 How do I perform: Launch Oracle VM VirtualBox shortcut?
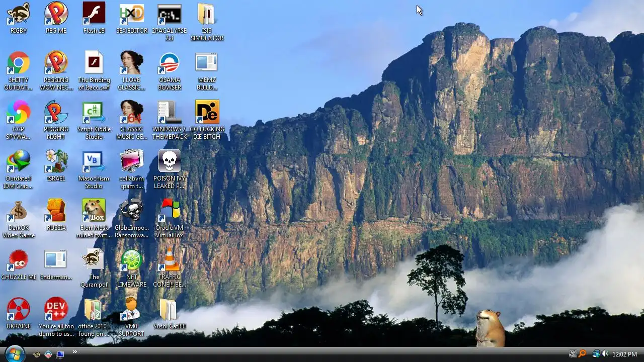[170, 211]
